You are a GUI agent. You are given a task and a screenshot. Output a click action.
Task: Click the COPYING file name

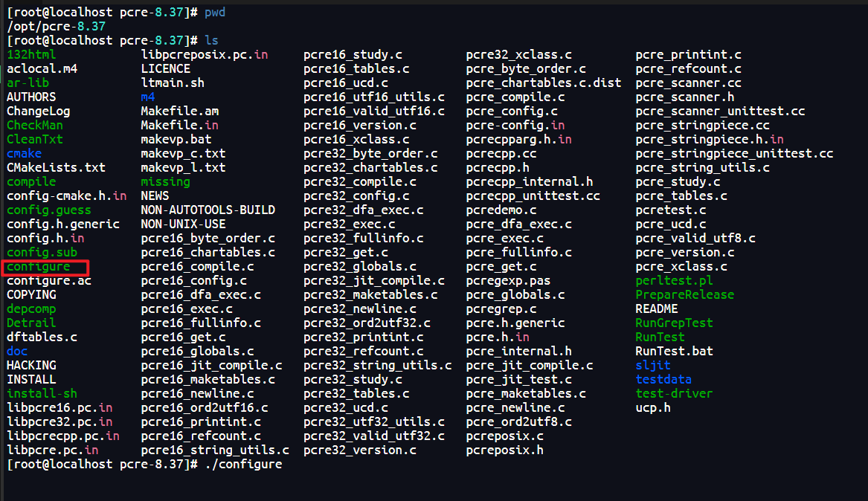click(x=31, y=295)
